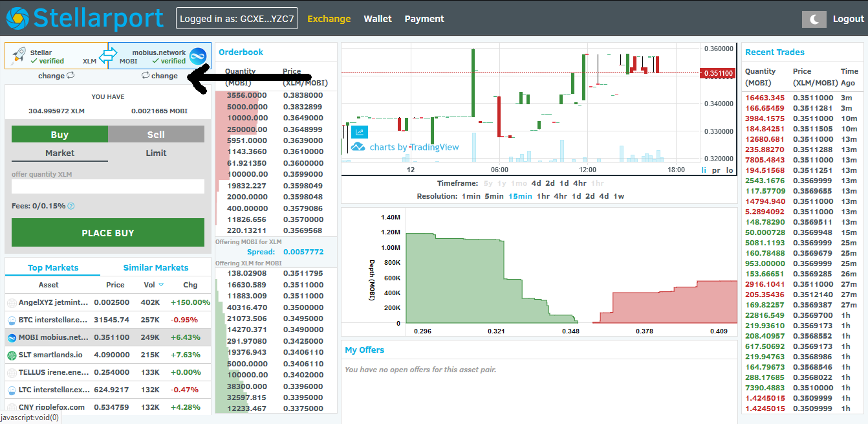Open the charts by TradingView link
Viewport: 868px width, 424px height.
pyautogui.click(x=406, y=147)
